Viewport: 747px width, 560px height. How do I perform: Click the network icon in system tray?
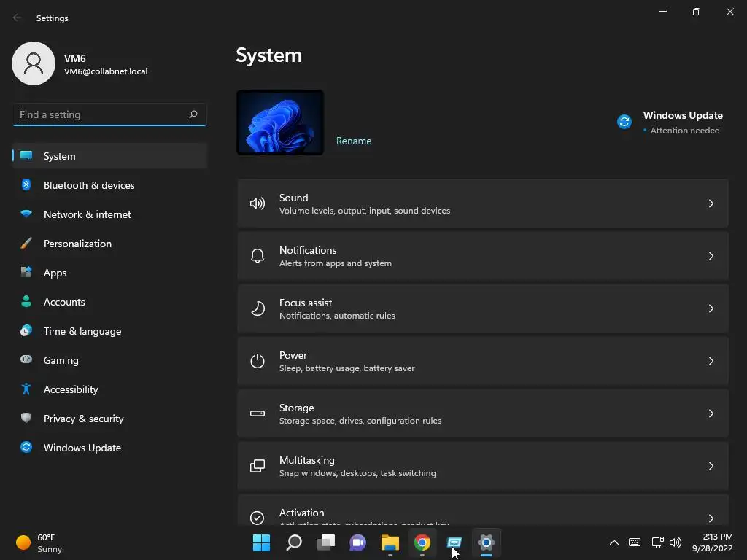click(x=657, y=542)
